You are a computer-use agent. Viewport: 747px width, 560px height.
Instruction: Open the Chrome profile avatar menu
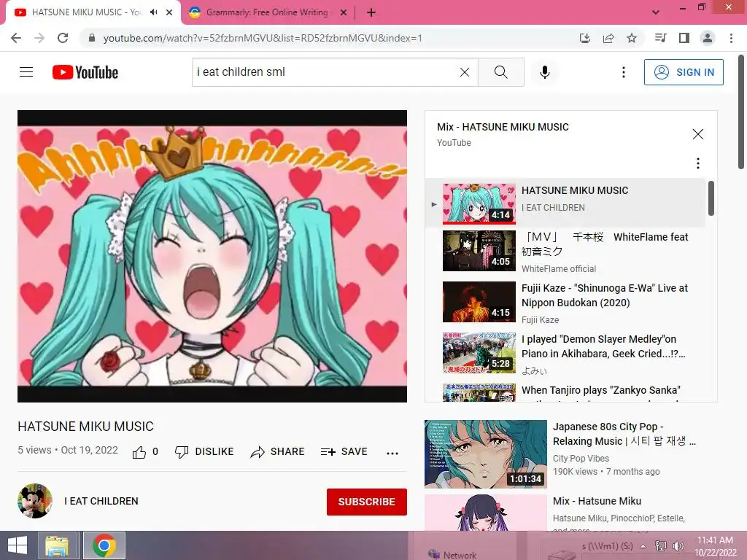point(708,38)
